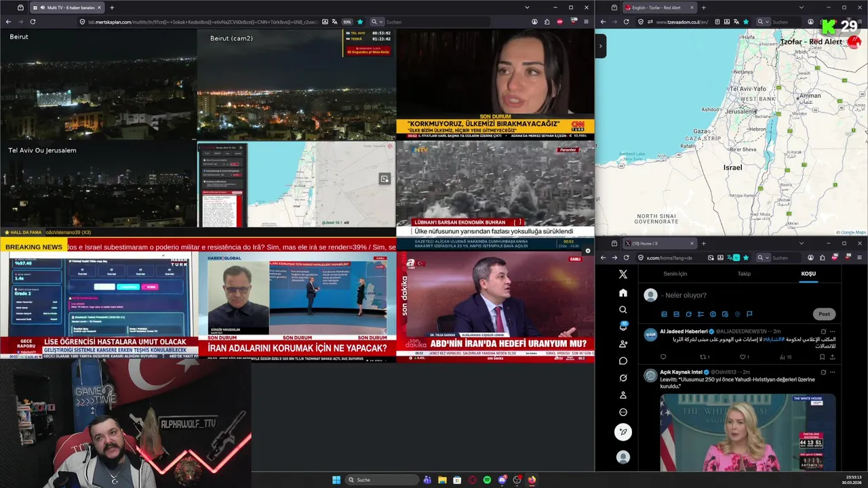Image resolution: width=868 pixels, height=488 pixels.
Task: Click schedule post icon in composer
Action: tap(725, 314)
